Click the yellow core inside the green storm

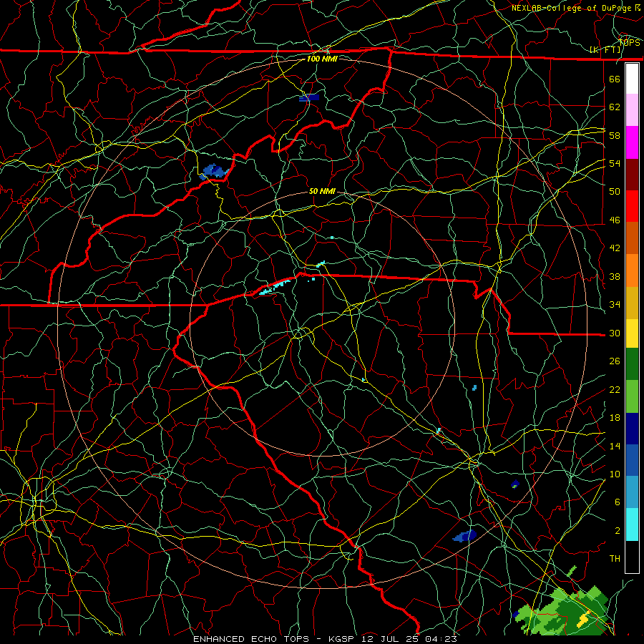(584, 620)
